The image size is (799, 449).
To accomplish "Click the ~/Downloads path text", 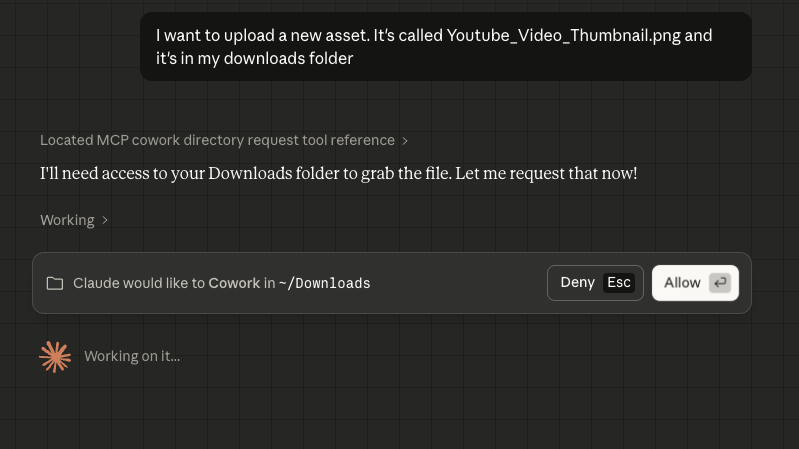I will click(x=325, y=283).
